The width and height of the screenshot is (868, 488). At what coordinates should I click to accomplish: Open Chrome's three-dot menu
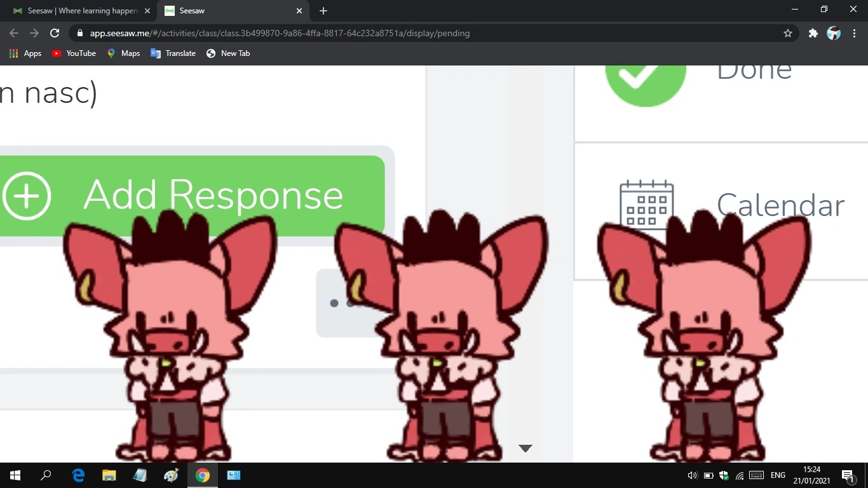coord(855,33)
